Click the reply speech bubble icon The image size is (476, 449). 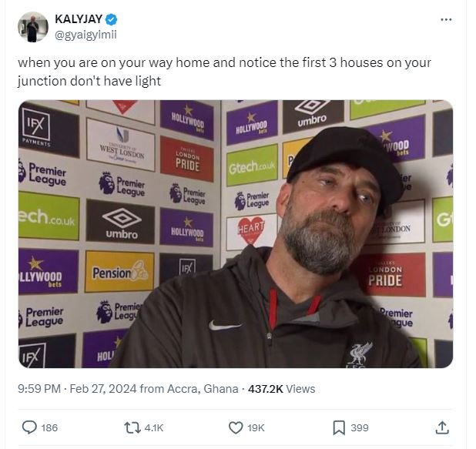[x=29, y=427]
